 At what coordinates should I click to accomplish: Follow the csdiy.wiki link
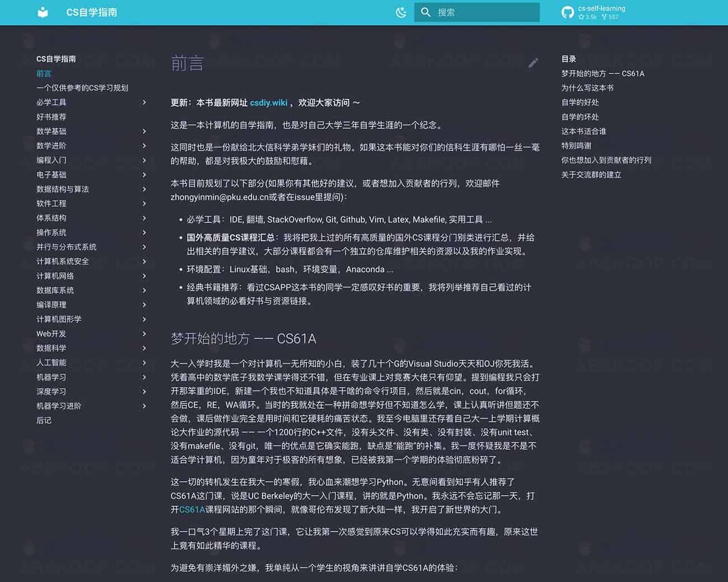pos(268,103)
